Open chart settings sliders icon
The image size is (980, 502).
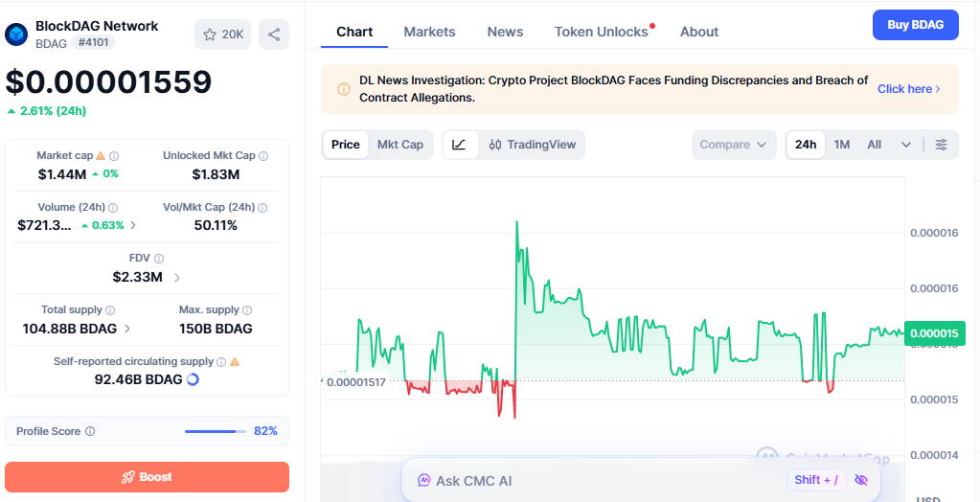click(942, 145)
